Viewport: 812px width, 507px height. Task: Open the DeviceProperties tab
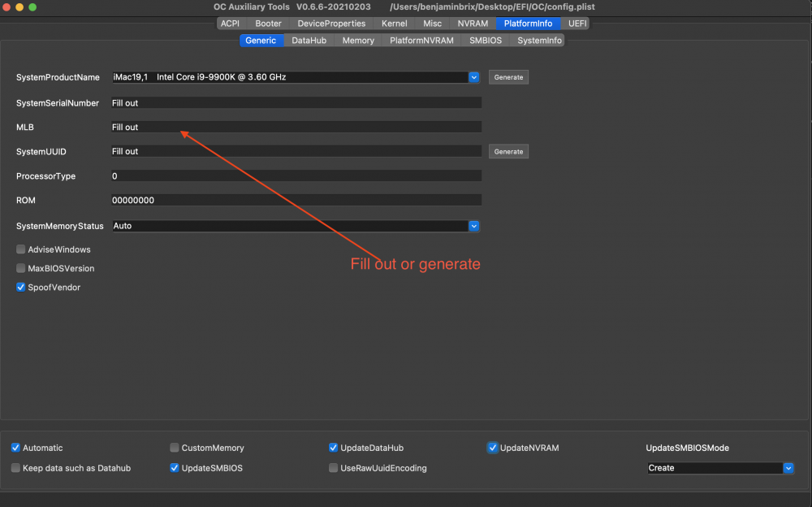click(x=331, y=24)
